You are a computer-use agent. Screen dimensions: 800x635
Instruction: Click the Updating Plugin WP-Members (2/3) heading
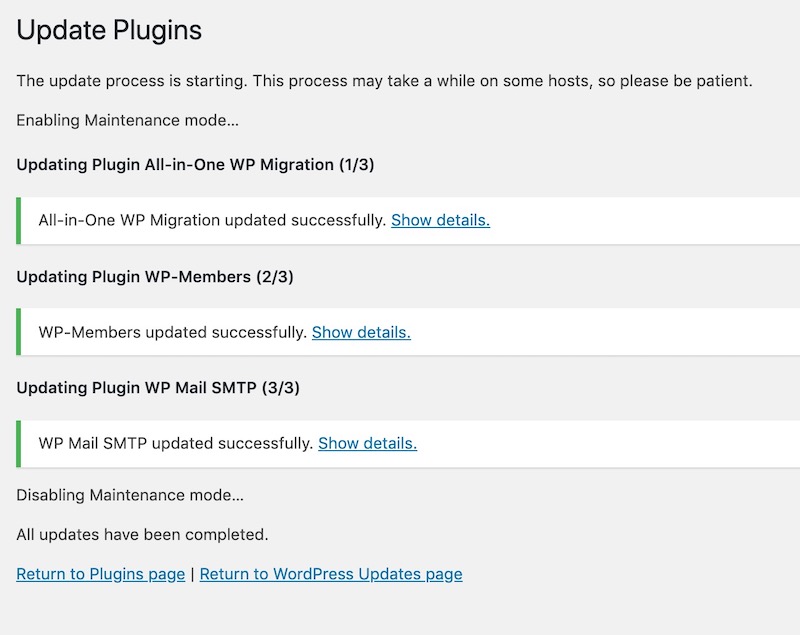coord(155,277)
